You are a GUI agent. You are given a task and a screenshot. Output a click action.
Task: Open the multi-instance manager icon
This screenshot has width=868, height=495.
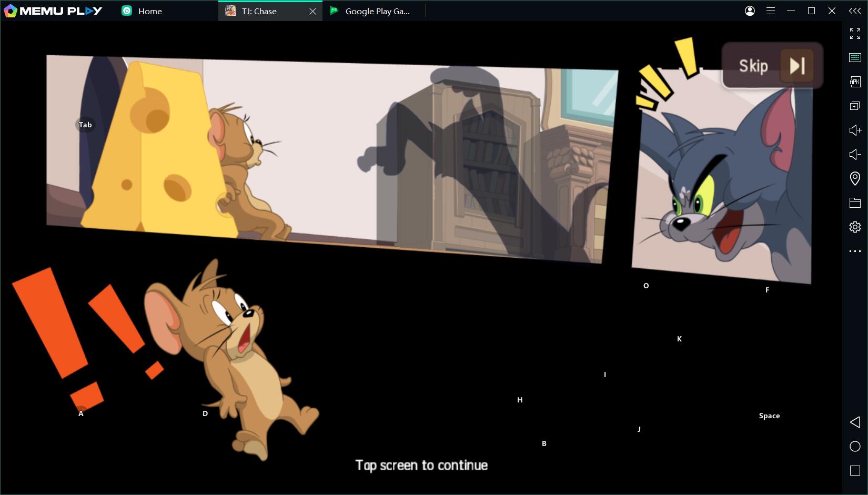[855, 106]
